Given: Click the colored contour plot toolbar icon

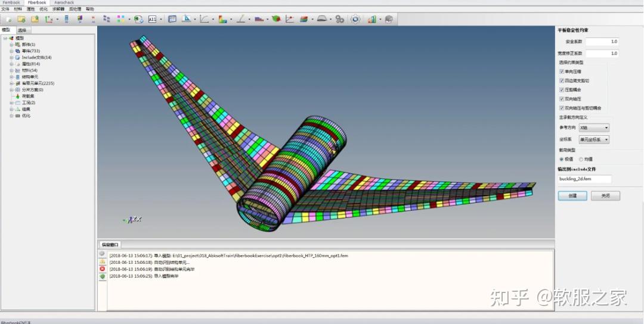Looking at the screenshot, I should [x=222, y=19].
